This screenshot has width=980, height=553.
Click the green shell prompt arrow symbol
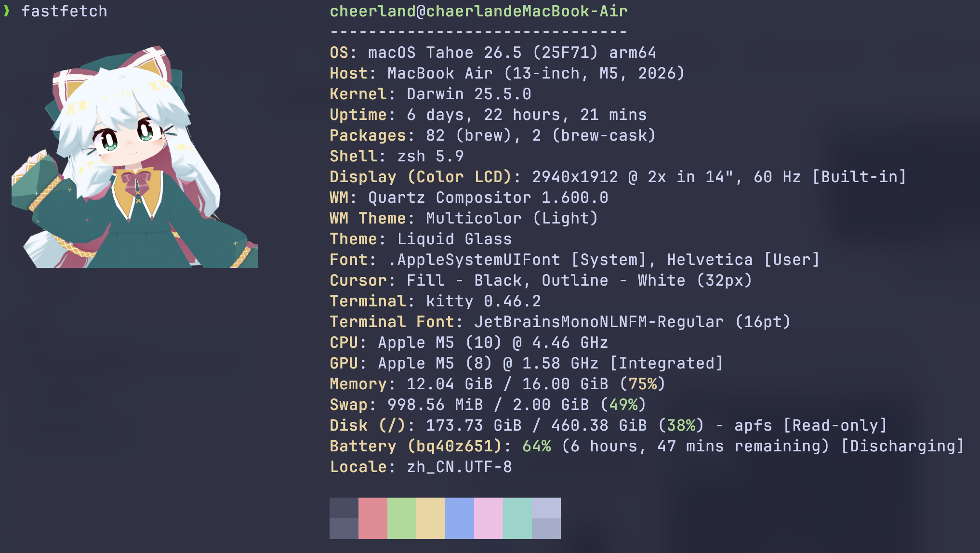[x=7, y=11]
